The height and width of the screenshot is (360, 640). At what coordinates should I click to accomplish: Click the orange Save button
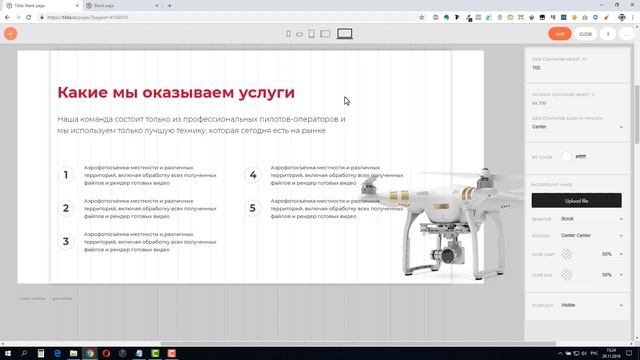click(x=560, y=34)
